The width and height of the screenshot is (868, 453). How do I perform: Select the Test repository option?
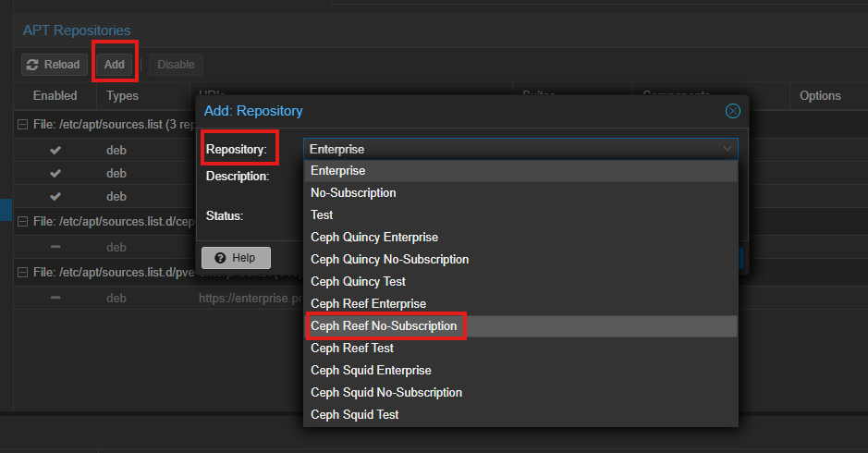pyautogui.click(x=521, y=214)
